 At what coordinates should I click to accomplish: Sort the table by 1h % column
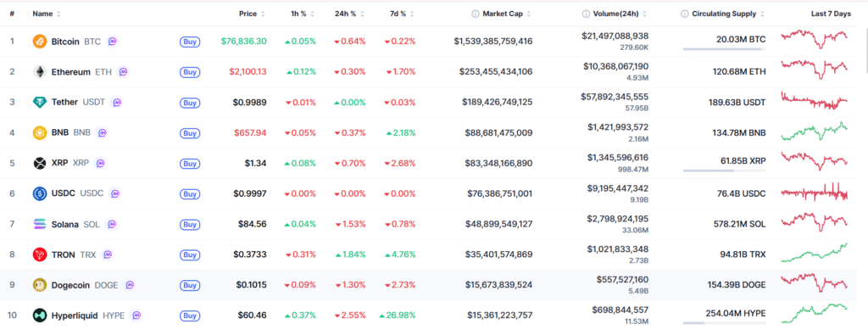click(303, 14)
